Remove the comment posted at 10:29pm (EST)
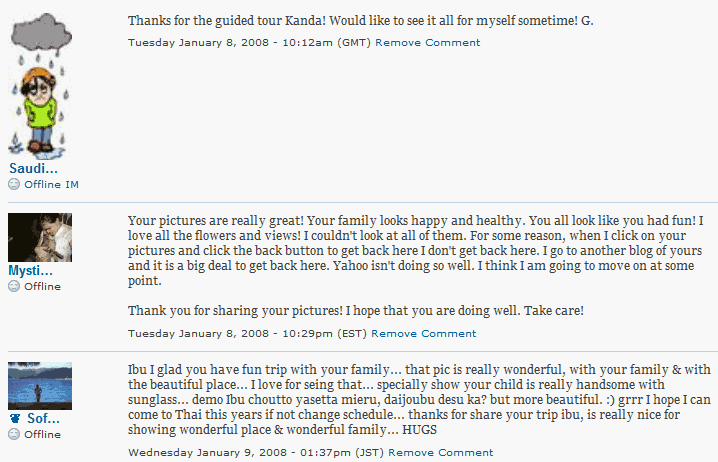The height and width of the screenshot is (462, 718). tap(424, 334)
